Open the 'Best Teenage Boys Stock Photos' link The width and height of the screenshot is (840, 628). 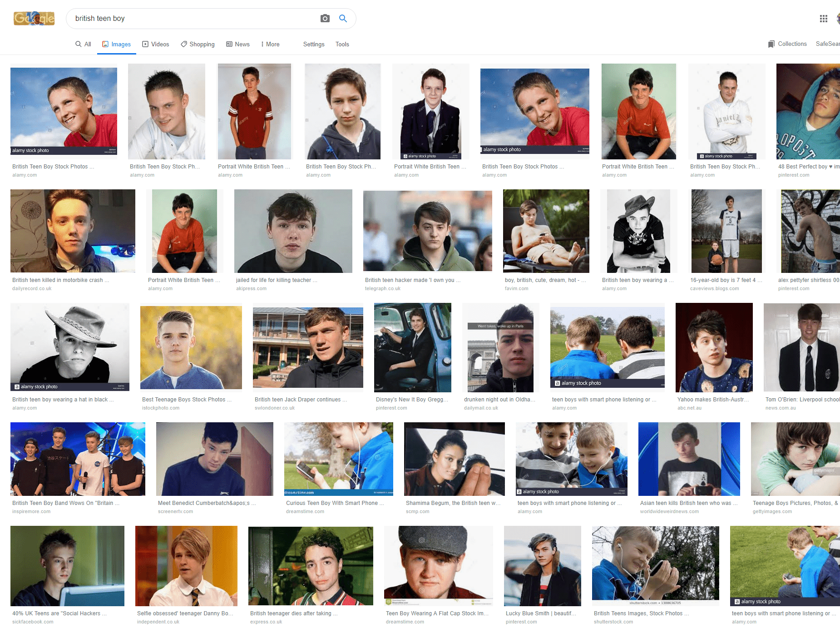[x=187, y=400]
